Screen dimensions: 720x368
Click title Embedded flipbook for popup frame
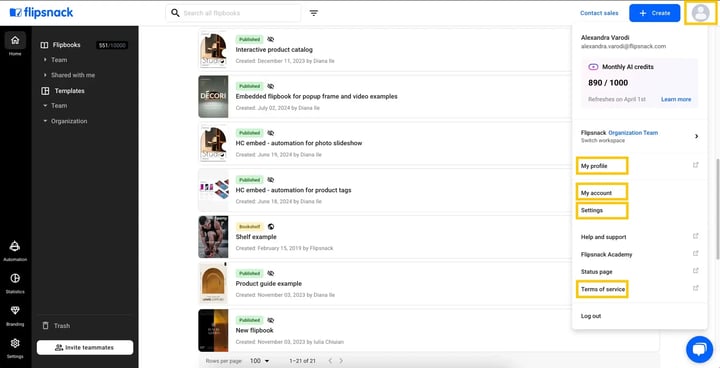pos(316,96)
